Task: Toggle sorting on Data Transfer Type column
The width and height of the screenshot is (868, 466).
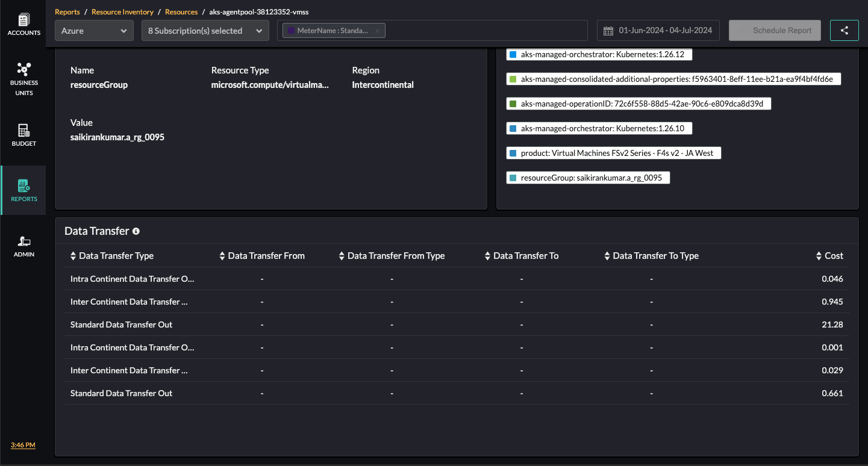Action: click(72, 255)
